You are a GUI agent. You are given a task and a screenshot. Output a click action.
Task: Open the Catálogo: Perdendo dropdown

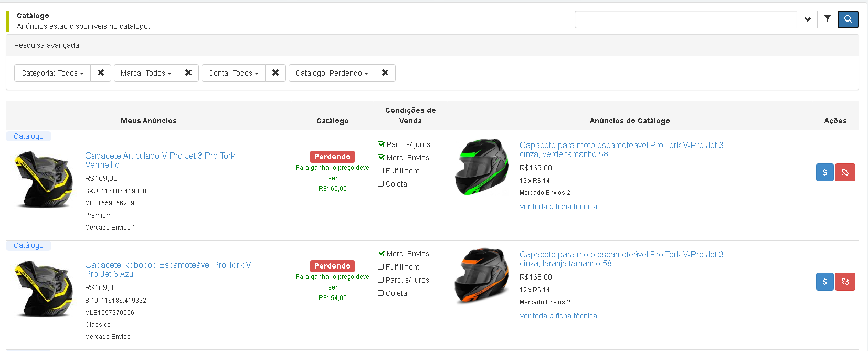click(332, 73)
